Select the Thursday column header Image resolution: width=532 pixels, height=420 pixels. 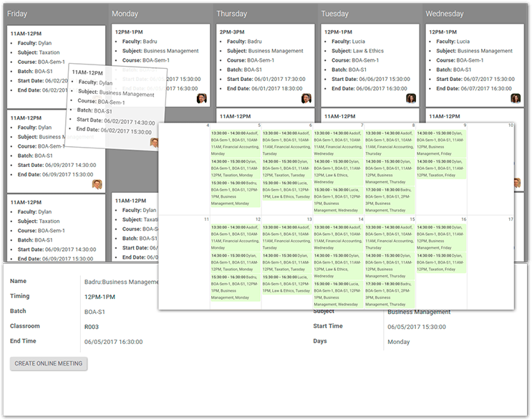tap(232, 14)
